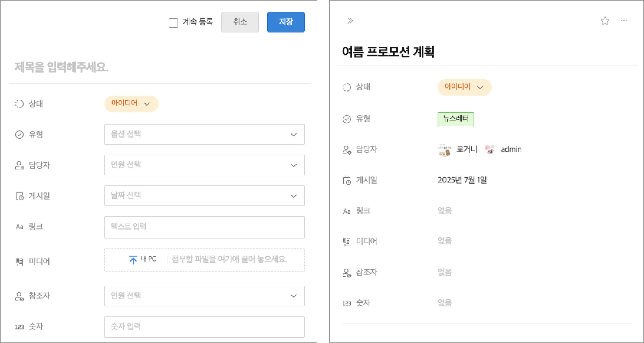Open the three-dot more options menu
Viewport: 644px width, 343px height.
pos(624,21)
